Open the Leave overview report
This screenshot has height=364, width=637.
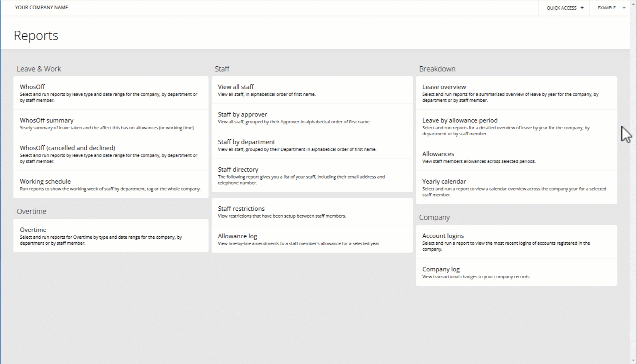(x=516, y=93)
